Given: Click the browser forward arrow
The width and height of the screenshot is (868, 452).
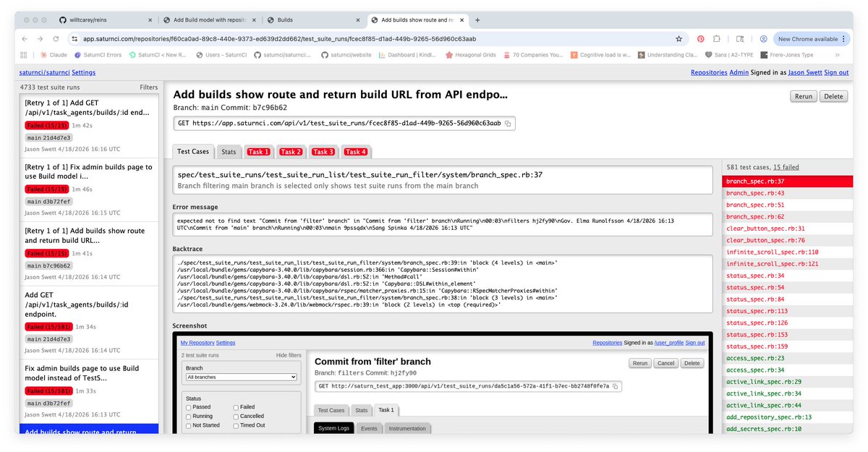Looking at the screenshot, I should (x=41, y=39).
